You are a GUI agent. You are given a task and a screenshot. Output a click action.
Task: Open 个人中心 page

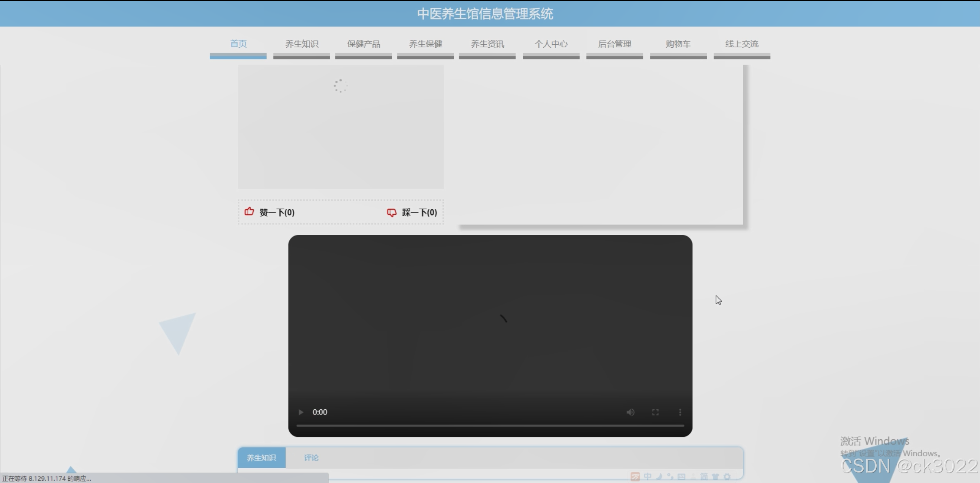coord(551,44)
